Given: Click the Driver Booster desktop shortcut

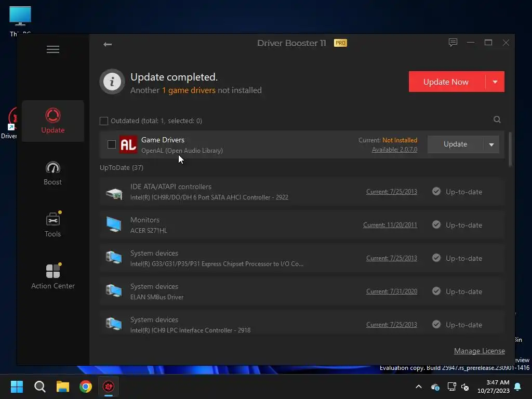Looking at the screenshot, I should tap(10, 123).
